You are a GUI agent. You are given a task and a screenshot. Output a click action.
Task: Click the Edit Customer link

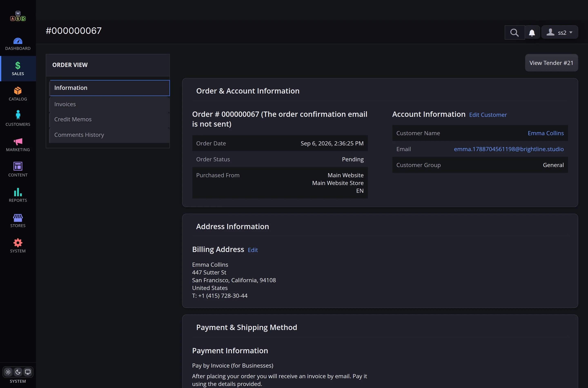click(488, 115)
